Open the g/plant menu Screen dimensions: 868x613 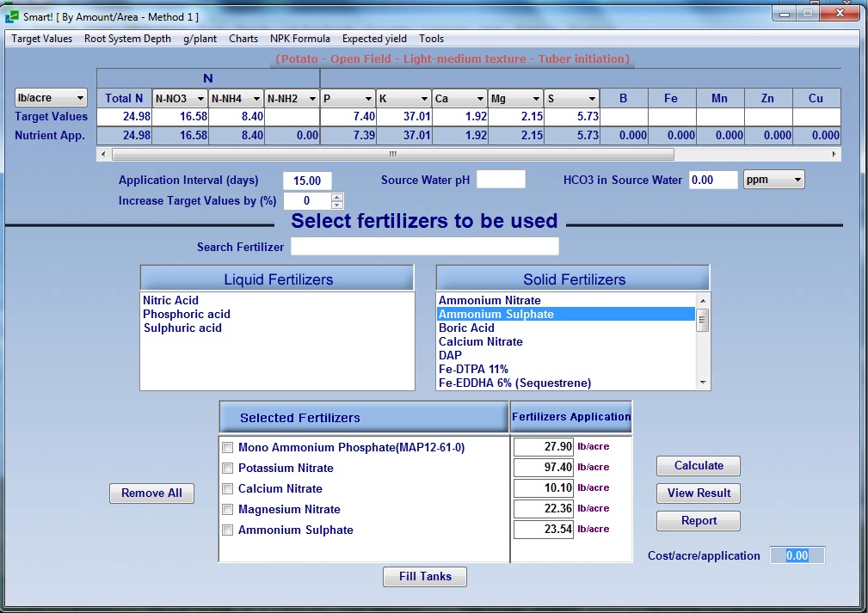[200, 39]
